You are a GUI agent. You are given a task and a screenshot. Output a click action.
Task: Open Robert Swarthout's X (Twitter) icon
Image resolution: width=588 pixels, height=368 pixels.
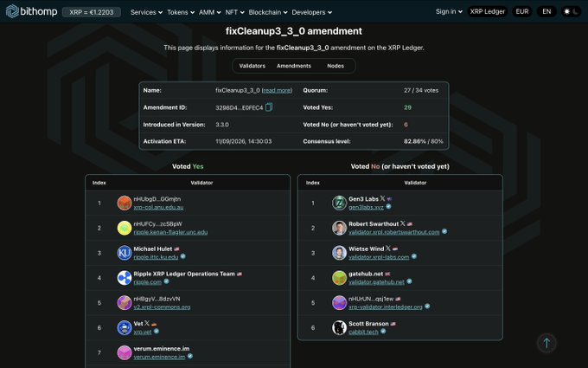(403, 223)
